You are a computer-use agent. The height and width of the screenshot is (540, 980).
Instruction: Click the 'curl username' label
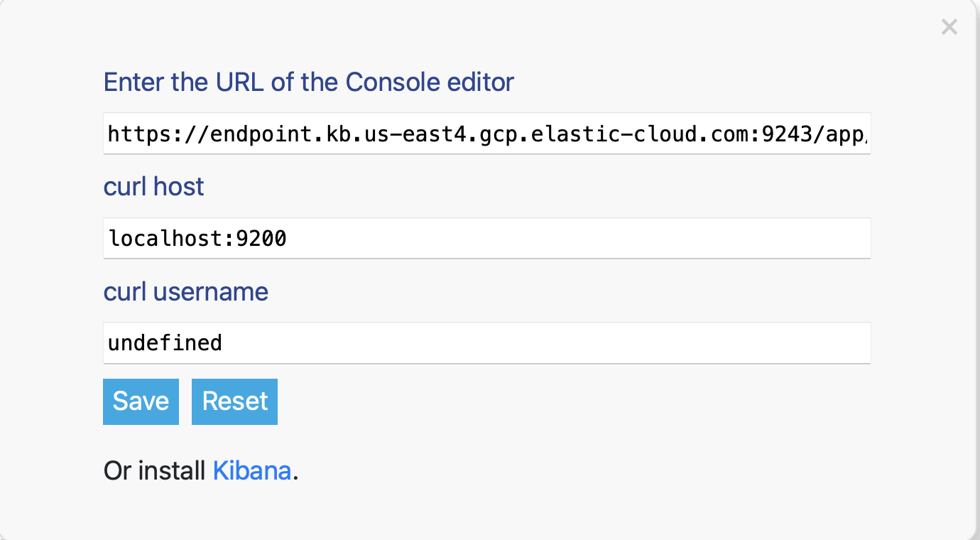pyautogui.click(x=186, y=291)
